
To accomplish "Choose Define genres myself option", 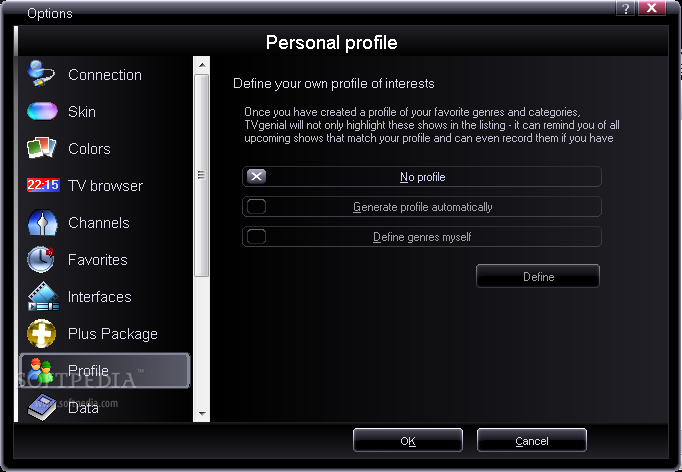I will (x=421, y=237).
